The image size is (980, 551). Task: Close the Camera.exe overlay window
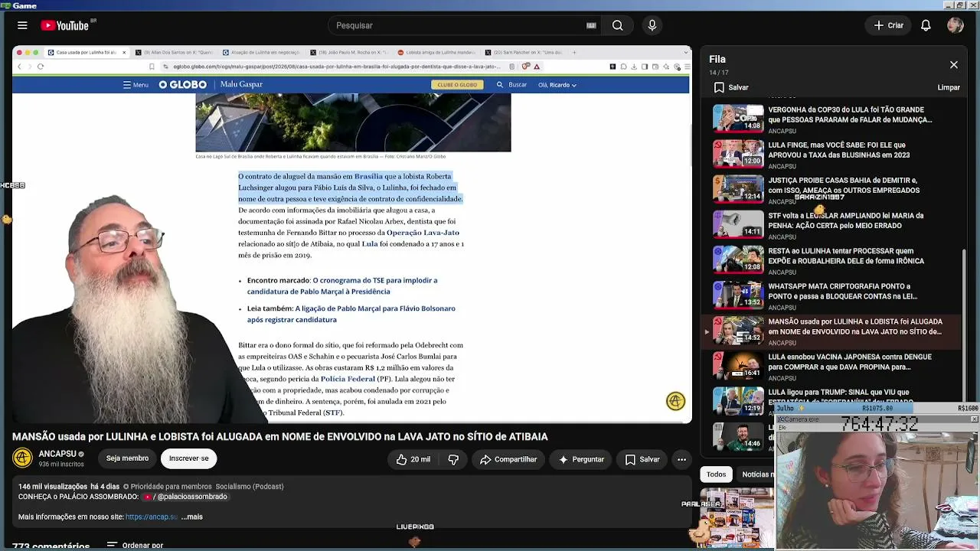pos(974,419)
